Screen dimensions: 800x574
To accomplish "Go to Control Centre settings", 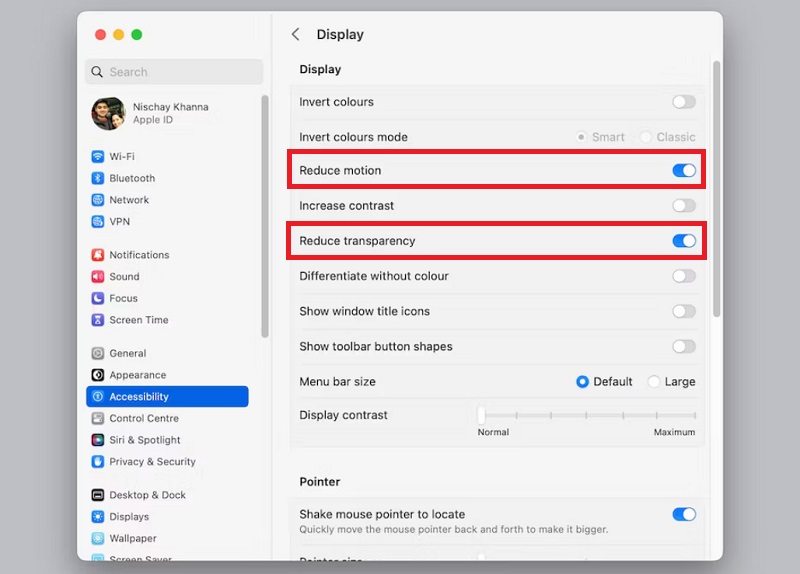I will click(144, 419).
